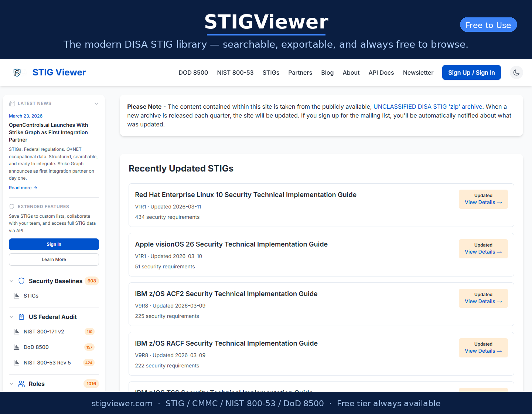532x414 pixels.
Task: Click the Read more arrow icon
Action: click(x=35, y=188)
